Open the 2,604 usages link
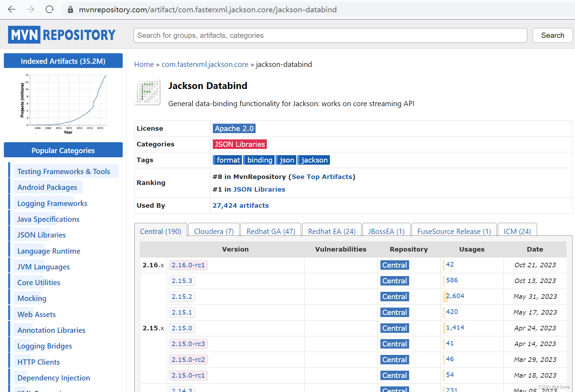Screen dimensions: 575x392 click(455, 296)
